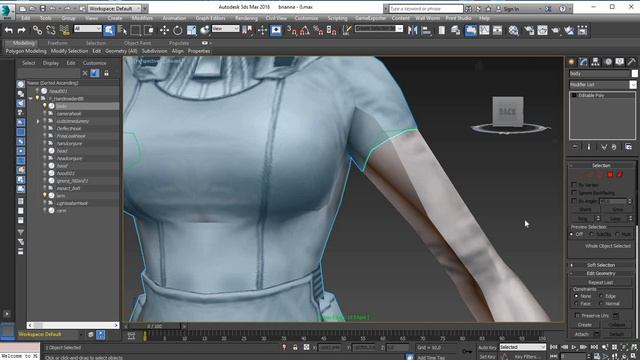The width and height of the screenshot is (640, 360).
Task: Open the Modifiers menu
Action: 142,18
